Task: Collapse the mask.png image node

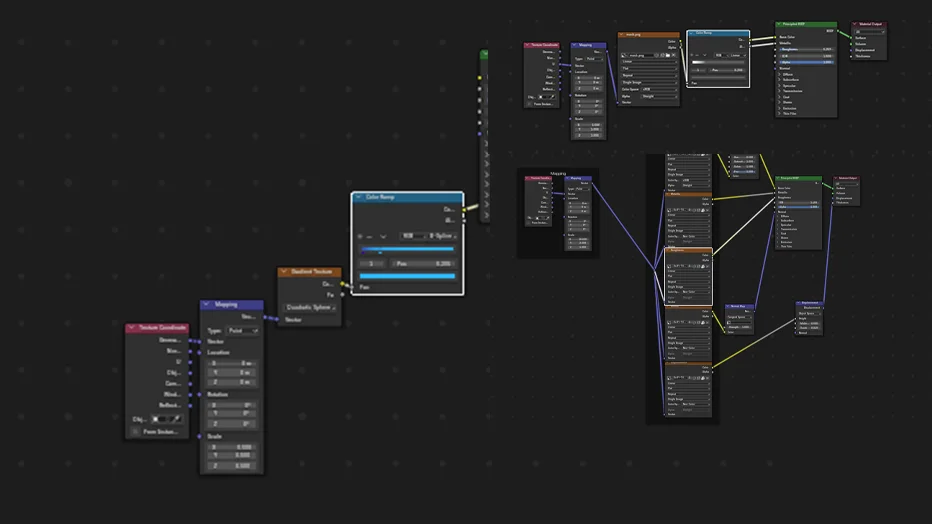Action: [622, 34]
